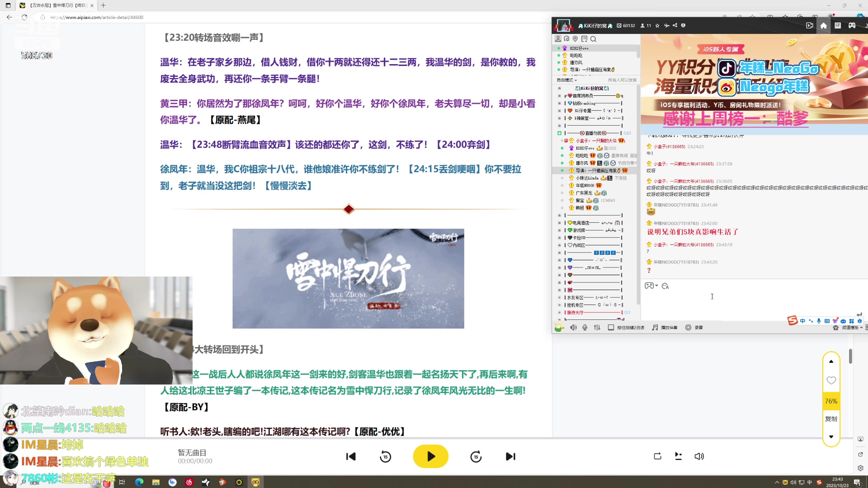Open YY home icon in top bar

click(823, 26)
